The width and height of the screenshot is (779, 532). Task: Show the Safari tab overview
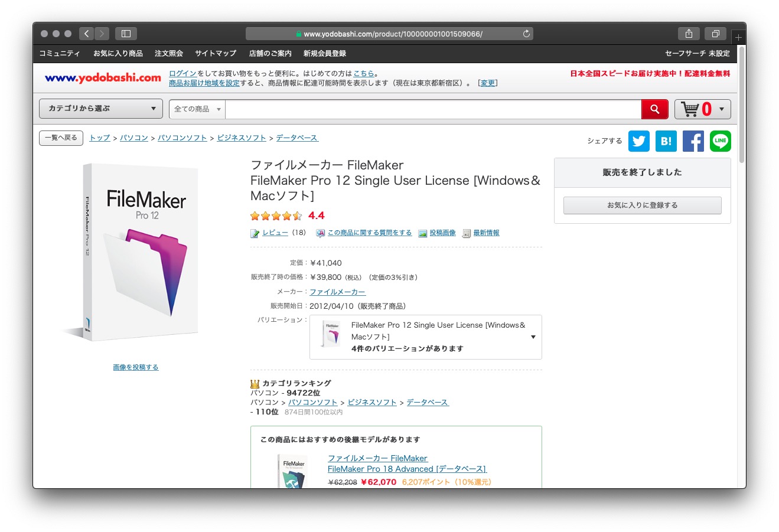[715, 34]
